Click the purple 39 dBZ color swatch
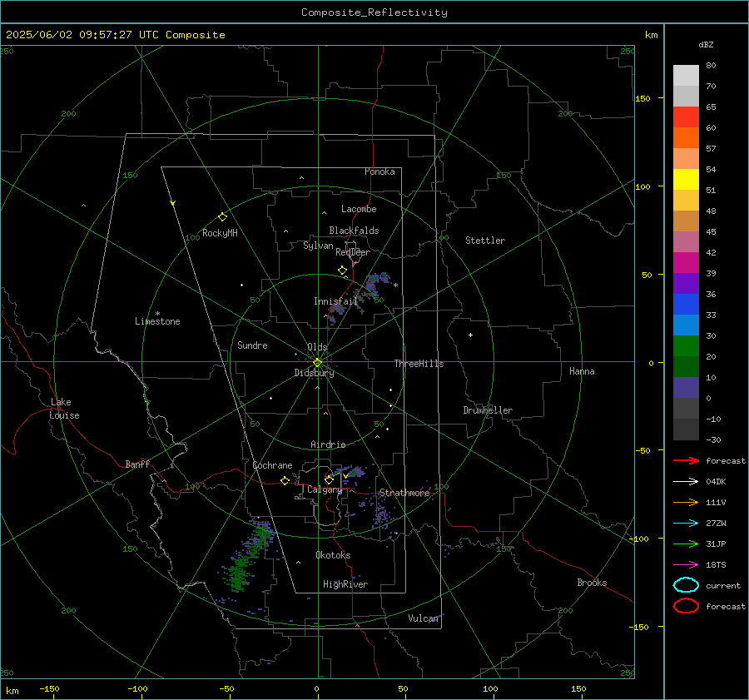 click(686, 283)
